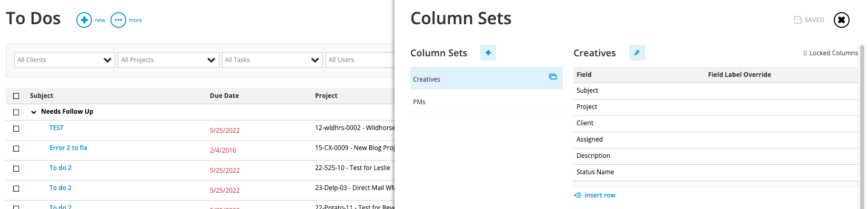Click the duplicate icon on Creatives row
This screenshot has height=209, width=868.
click(x=553, y=76)
